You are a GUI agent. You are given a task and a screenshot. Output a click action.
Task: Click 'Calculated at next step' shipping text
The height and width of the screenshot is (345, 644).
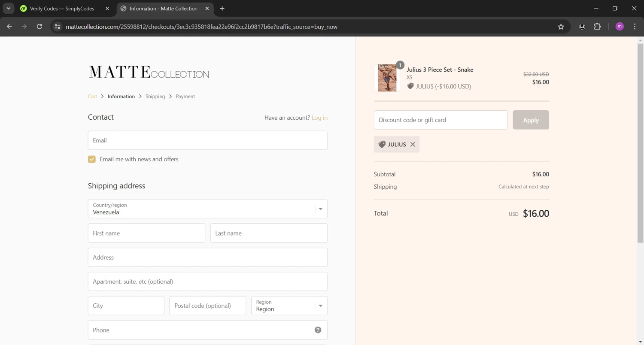point(524,187)
